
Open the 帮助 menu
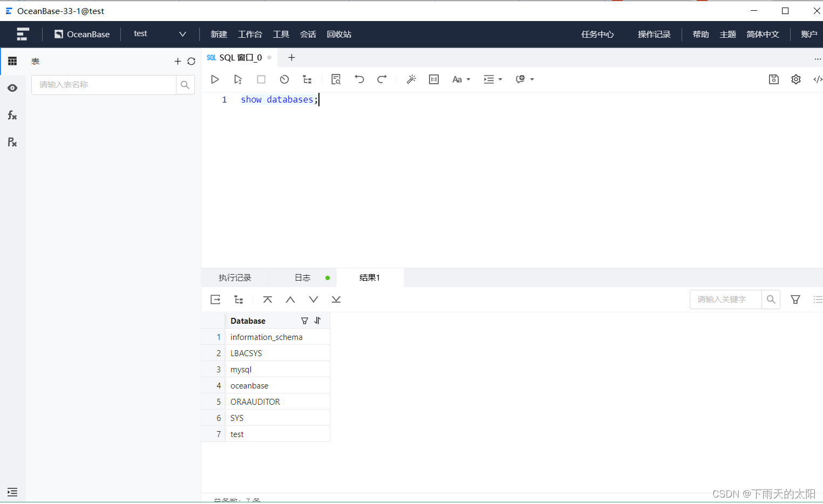(x=700, y=34)
